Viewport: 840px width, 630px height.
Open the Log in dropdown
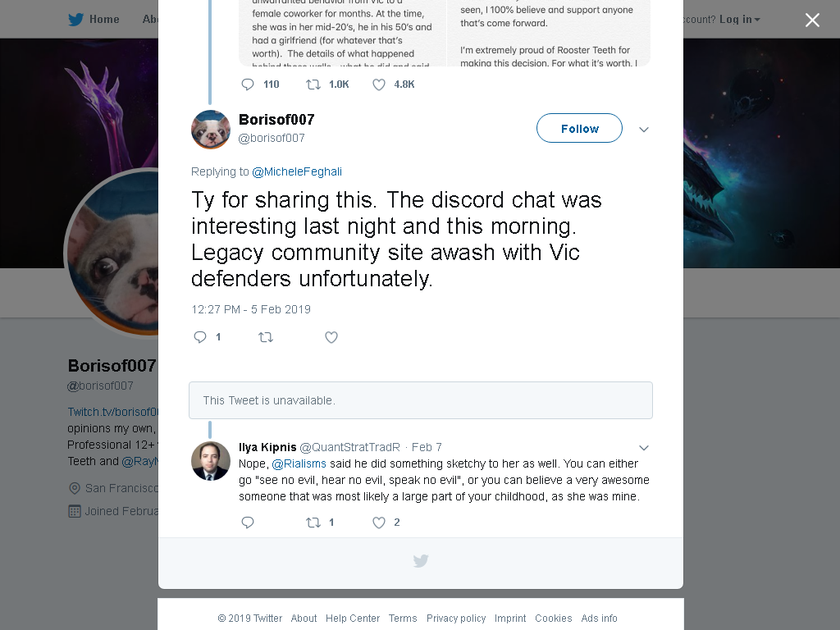[739, 20]
